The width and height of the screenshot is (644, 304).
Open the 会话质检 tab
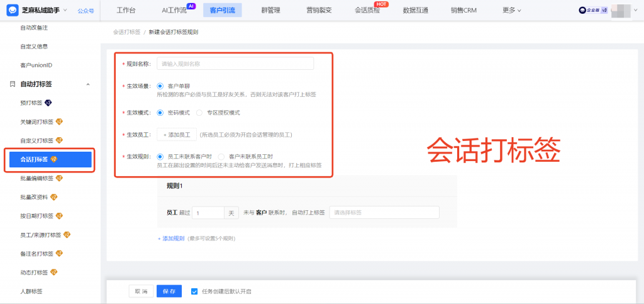coord(367,10)
